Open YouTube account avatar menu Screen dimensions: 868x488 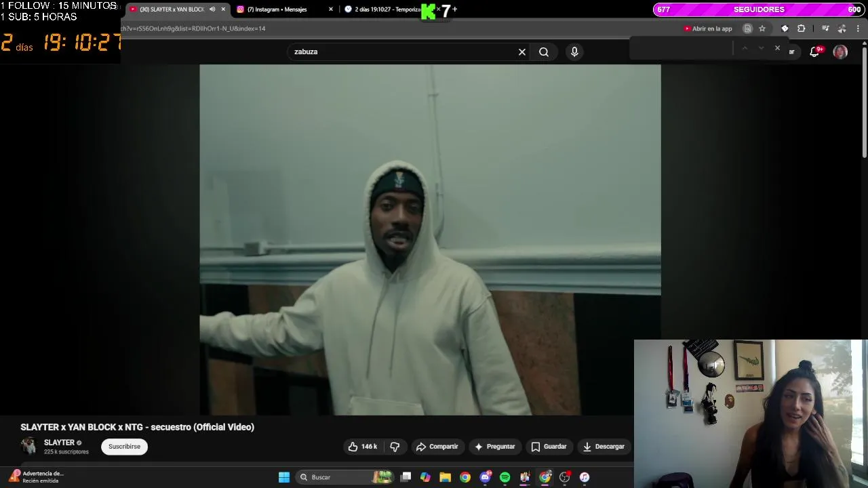tap(840, 52)
